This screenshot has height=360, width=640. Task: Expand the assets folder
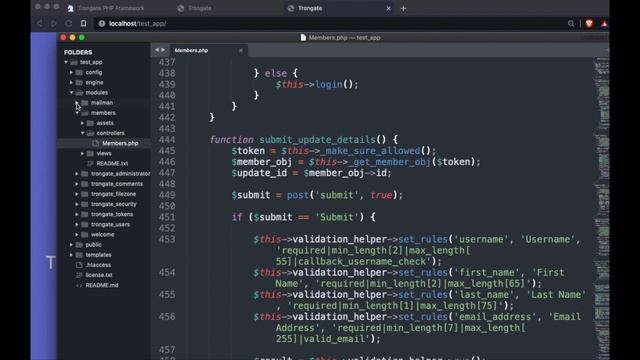pos(82,123)
